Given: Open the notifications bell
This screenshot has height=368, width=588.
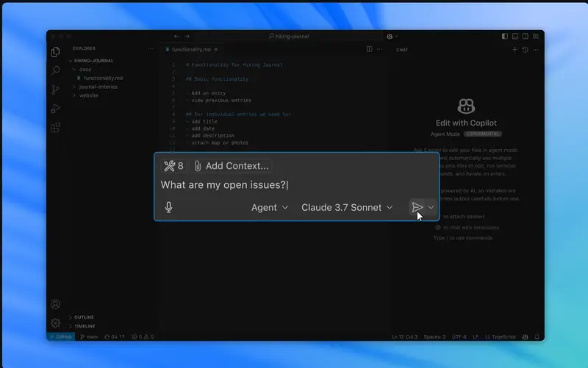Looking at the screenshot, I should 537,336.
